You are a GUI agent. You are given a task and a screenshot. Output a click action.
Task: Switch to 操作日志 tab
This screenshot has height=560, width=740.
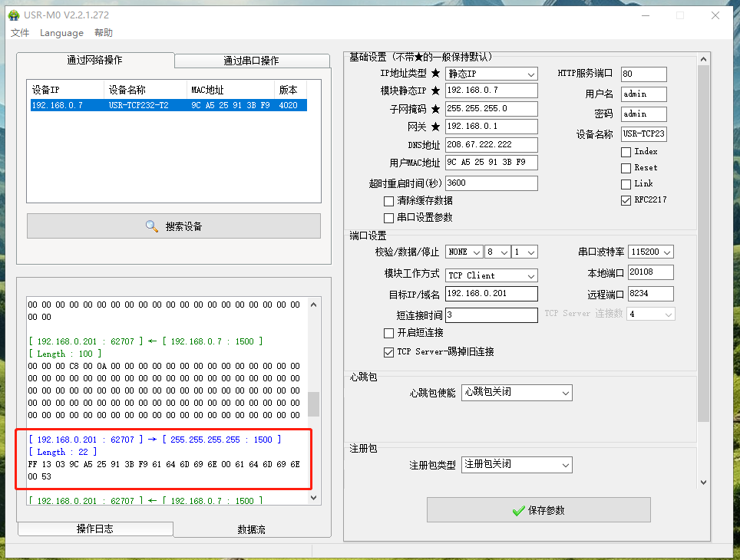(x=95, y=529)
